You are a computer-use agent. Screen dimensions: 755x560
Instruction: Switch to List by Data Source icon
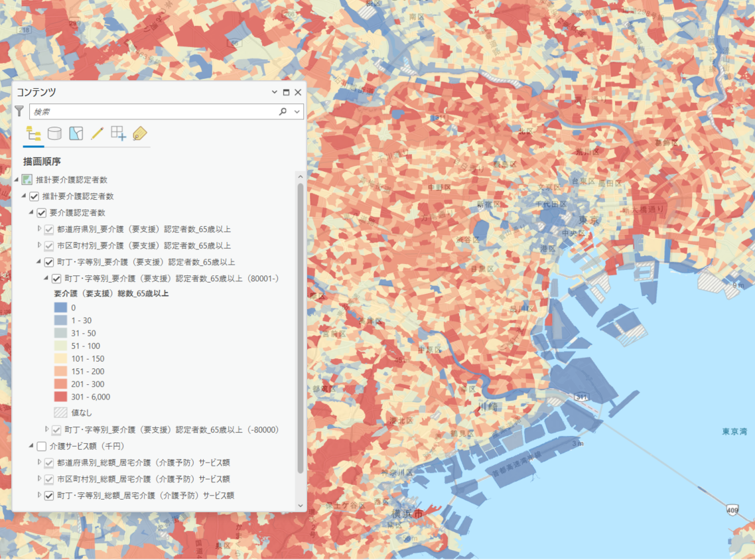[54, 133]
